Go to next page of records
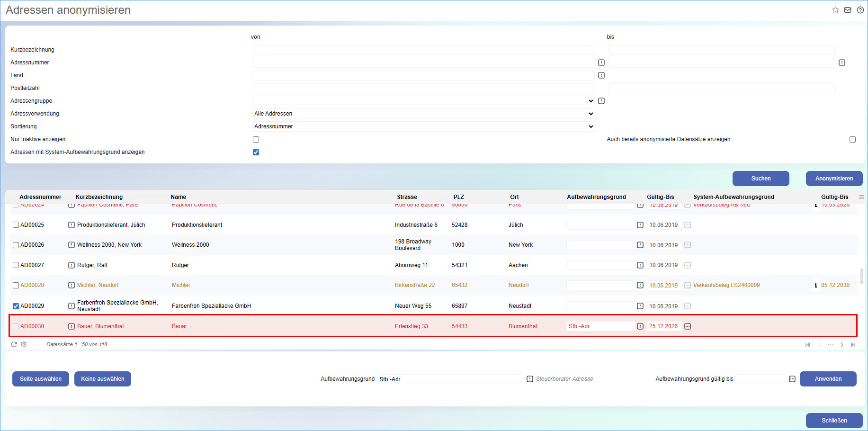The image size is (868, 431). click(842, 345)
